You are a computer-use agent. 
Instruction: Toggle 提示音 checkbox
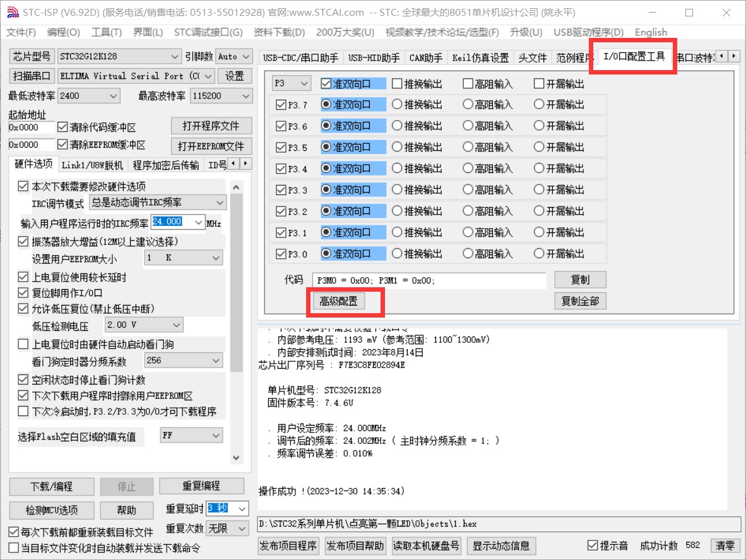coord(593,545)
